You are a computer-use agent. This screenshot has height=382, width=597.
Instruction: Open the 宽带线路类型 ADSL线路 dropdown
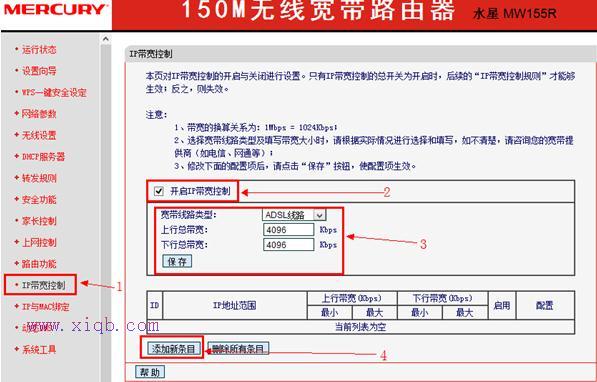[294, 215]
